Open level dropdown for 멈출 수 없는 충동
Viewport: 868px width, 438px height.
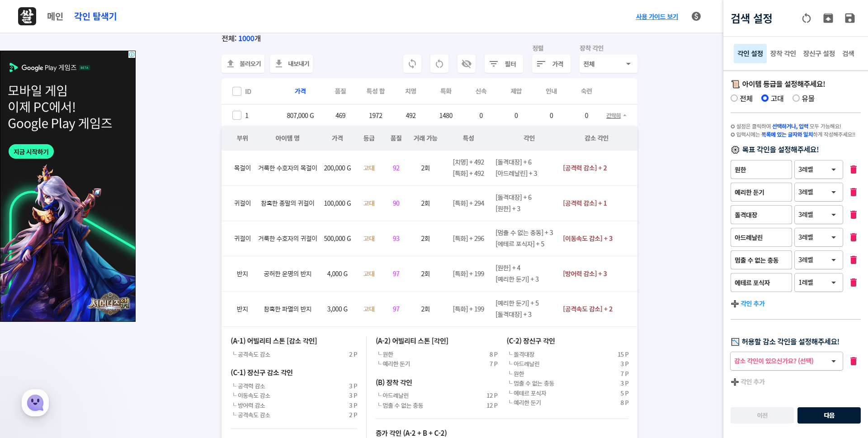click(x=819, y=260)
